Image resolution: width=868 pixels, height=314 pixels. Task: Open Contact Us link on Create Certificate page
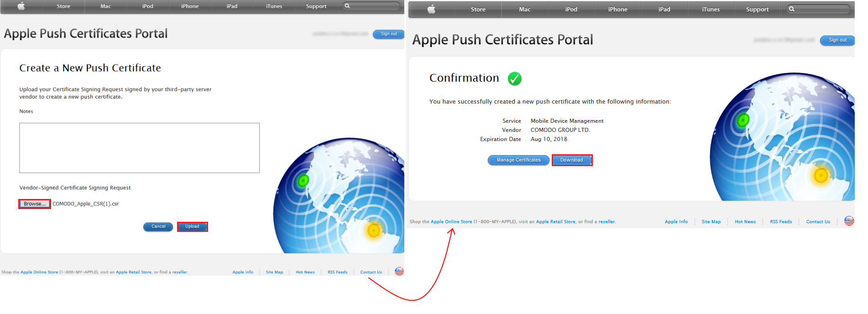[x=371, y=272]
